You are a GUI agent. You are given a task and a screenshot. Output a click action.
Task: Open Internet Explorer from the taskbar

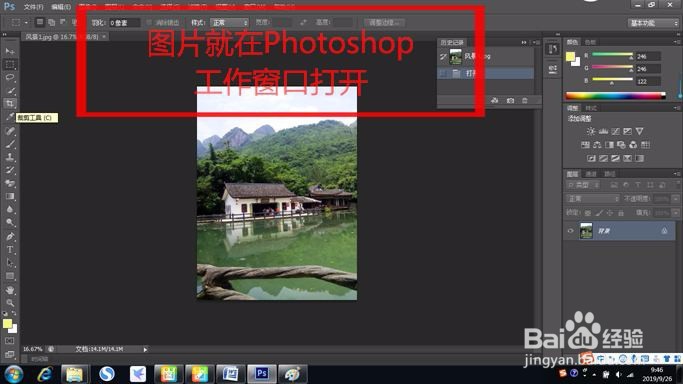point(45,374)
